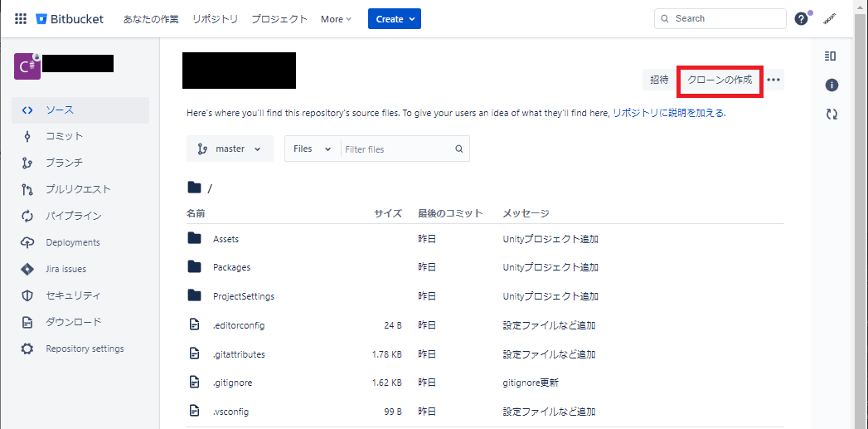868x429 pixels.
Task: Click the パイプライン circular arrows icon
Action: [27, 217]
